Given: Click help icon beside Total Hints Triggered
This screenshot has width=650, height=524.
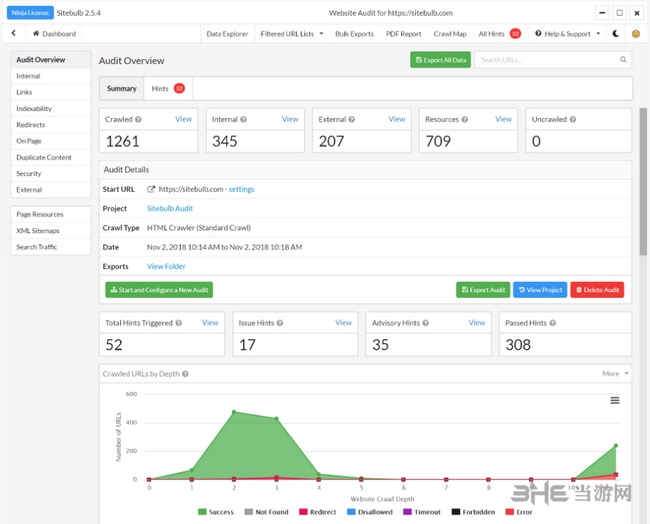Looking at the screenshot, I should (178, 323).
